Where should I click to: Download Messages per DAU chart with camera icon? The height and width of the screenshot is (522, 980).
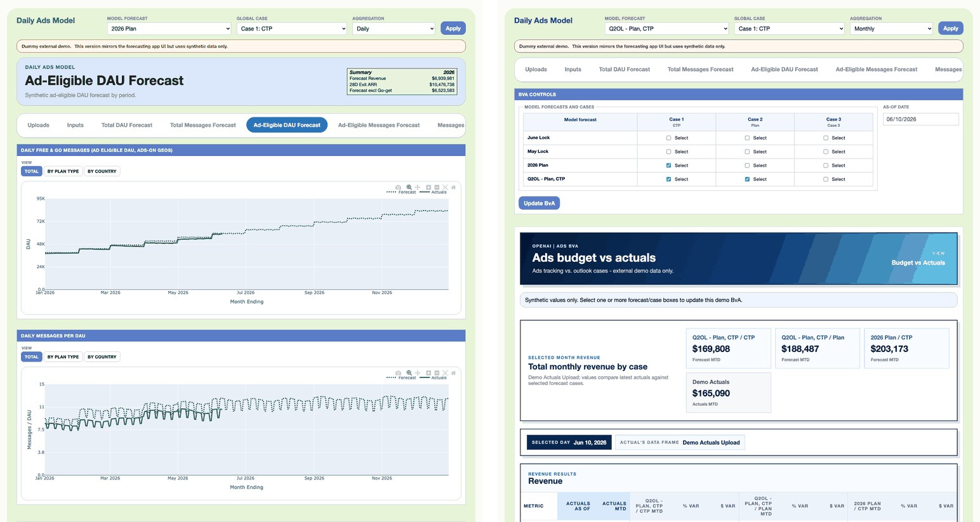point(398,373)
